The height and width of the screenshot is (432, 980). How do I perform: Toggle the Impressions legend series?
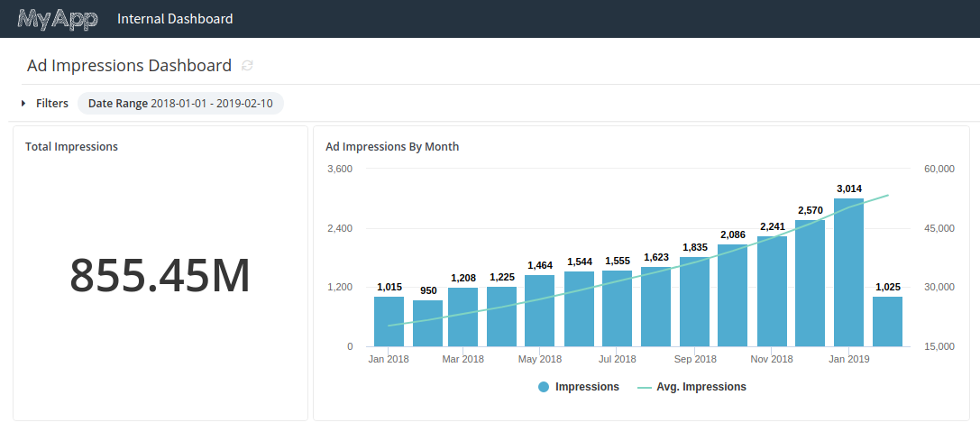[587, 387]
